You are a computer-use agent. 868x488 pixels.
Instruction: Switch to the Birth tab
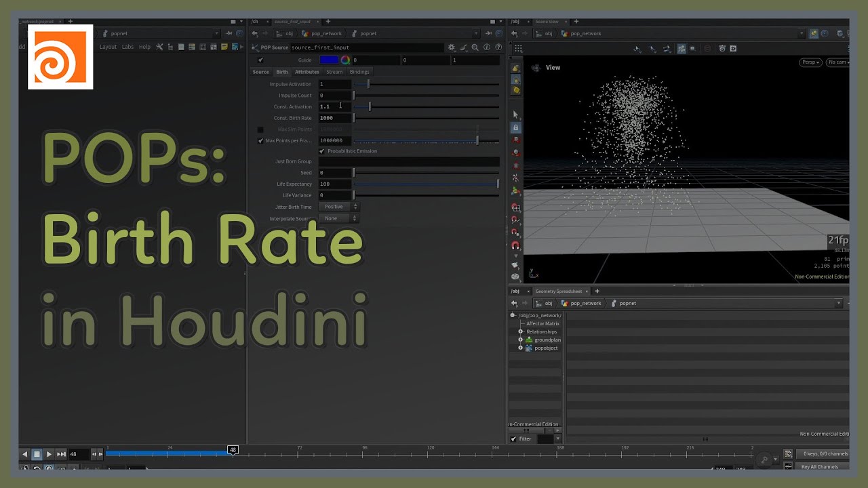[282, 72]
